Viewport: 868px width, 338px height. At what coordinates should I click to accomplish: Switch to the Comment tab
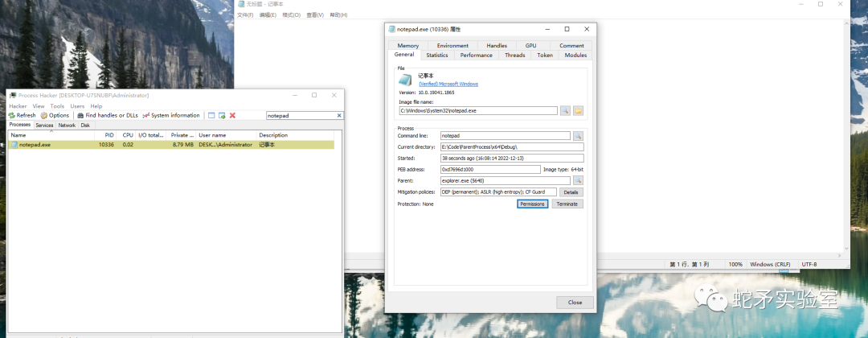click(571, 45)
